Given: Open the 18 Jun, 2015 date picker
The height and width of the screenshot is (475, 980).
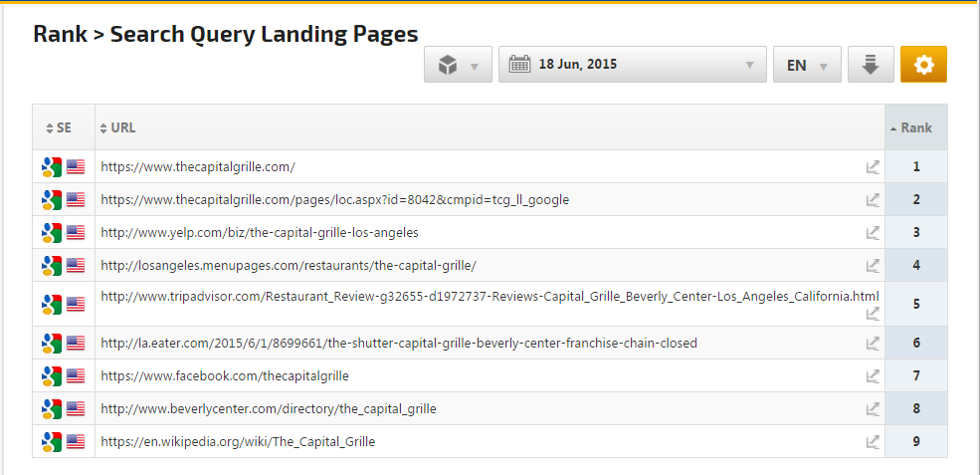Looking at the screenshot, I should pyautogui.click(x=633, y=65).
